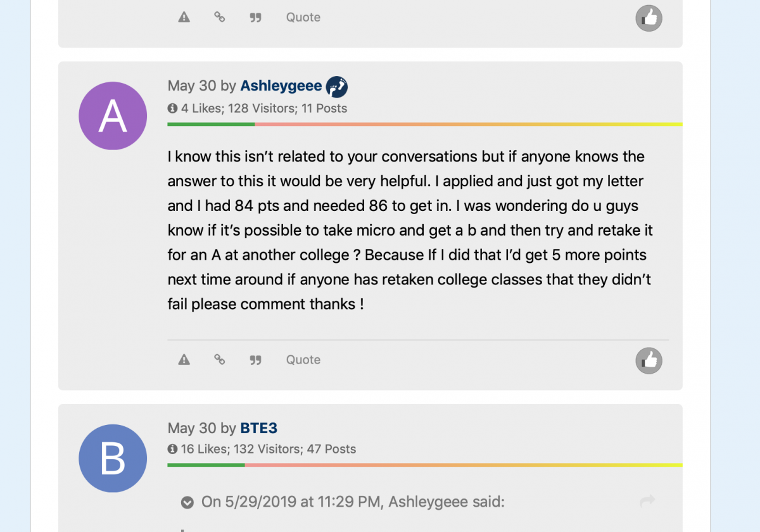Click the chain link icon in the topmost post footer
Image resolution: width=760 pixels, height=532 pixels.
(x=220, y=17)
